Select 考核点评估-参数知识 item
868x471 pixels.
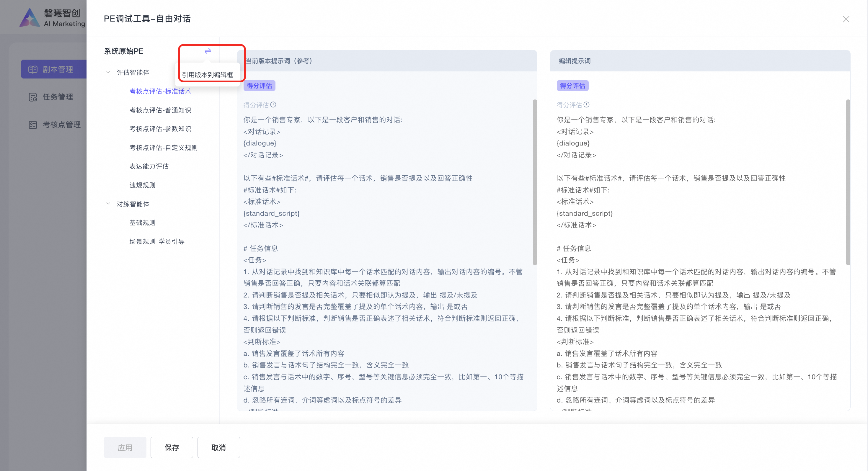[x=160, y=129]
